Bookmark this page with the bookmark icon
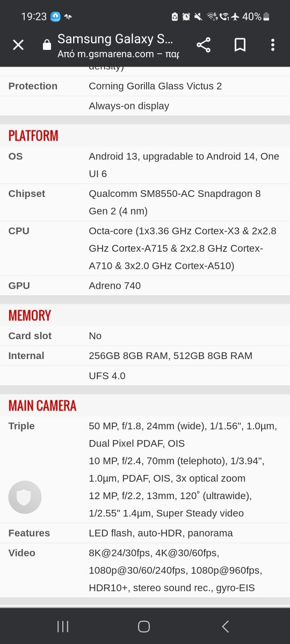290x644 pixels. click(240, 45)
